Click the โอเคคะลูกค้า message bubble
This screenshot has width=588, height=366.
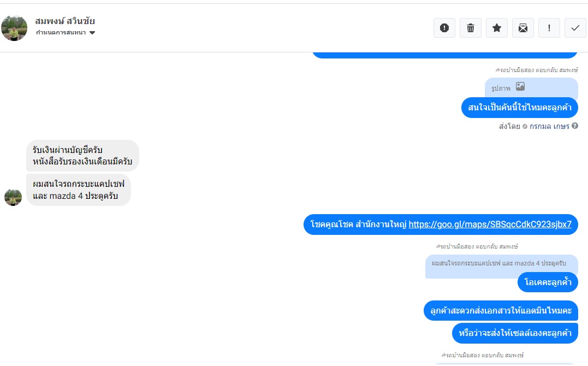tap(548, 282)
